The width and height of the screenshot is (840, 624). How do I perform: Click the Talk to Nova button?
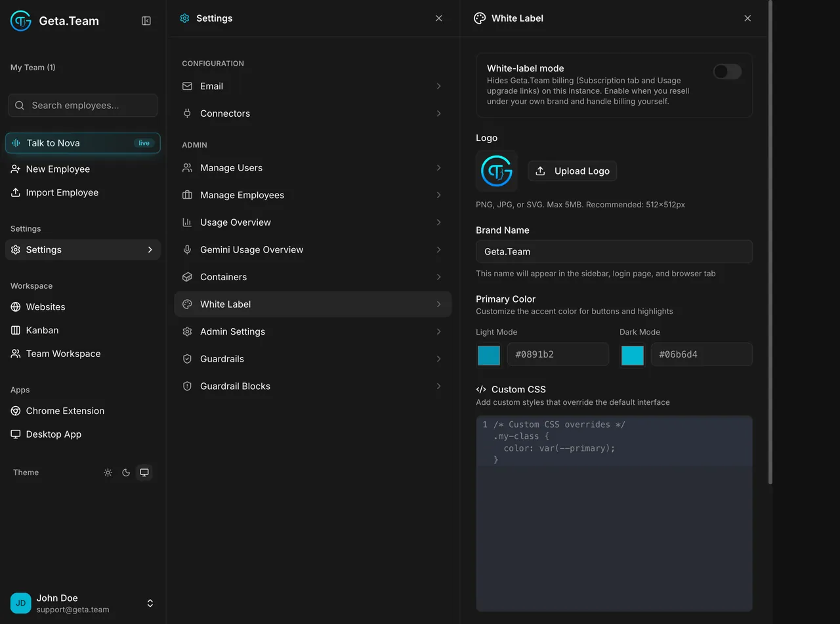coord(83,143)
